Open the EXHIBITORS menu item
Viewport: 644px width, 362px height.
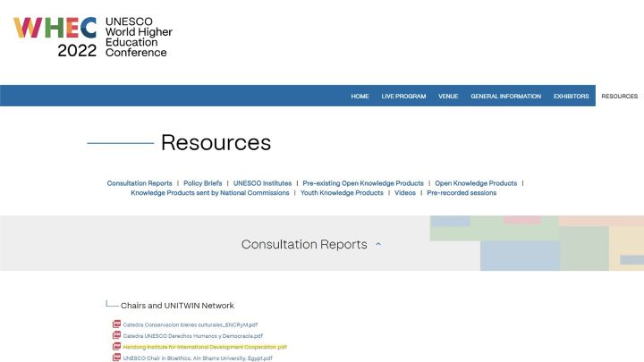click(571, 96)
